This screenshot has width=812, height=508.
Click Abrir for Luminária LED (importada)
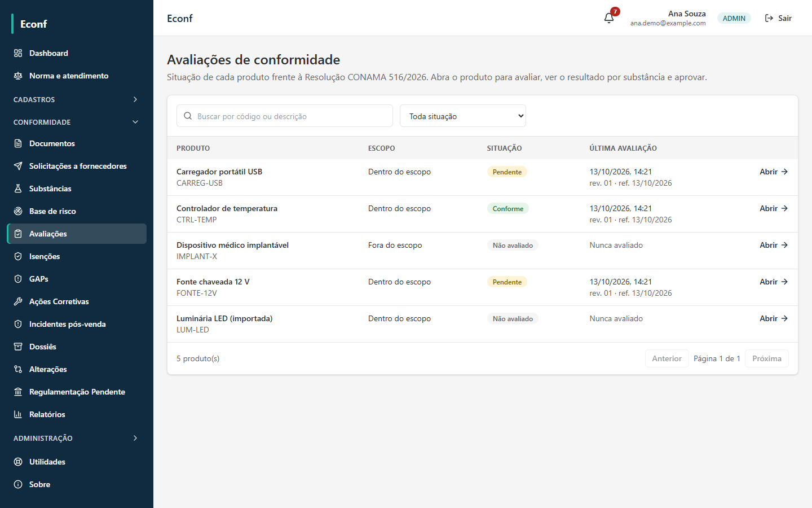click(774, 318)
